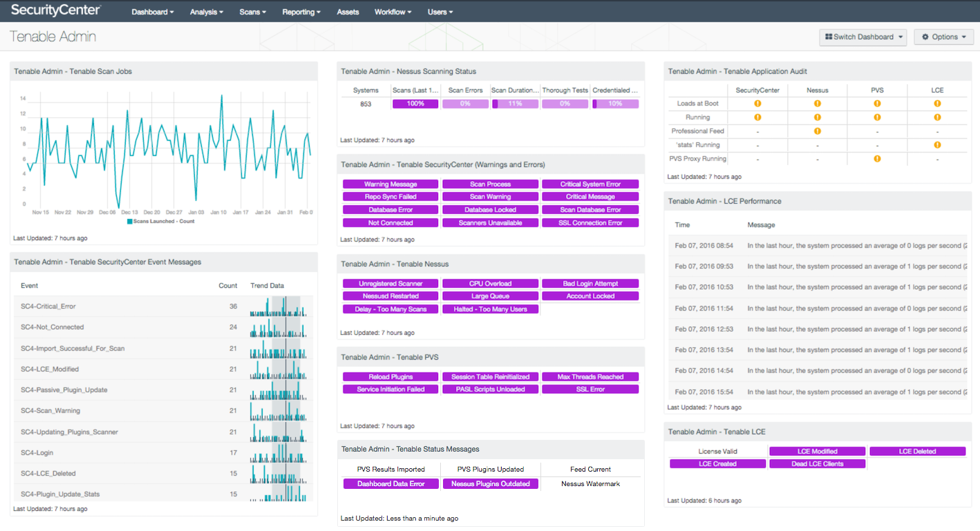Click the Event column header
The width and height of the screenshot is (980, 531).
point(30,286)
